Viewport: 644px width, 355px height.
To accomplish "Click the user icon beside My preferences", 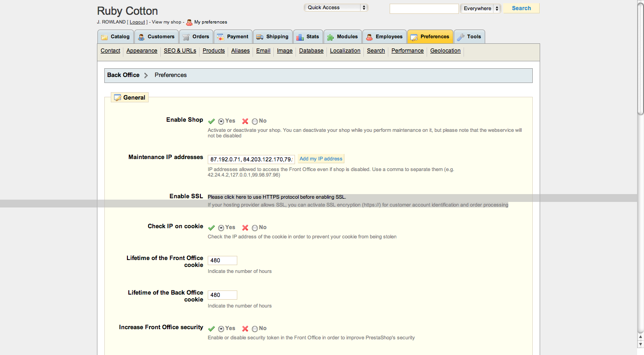I will click(x=189, y=22).
